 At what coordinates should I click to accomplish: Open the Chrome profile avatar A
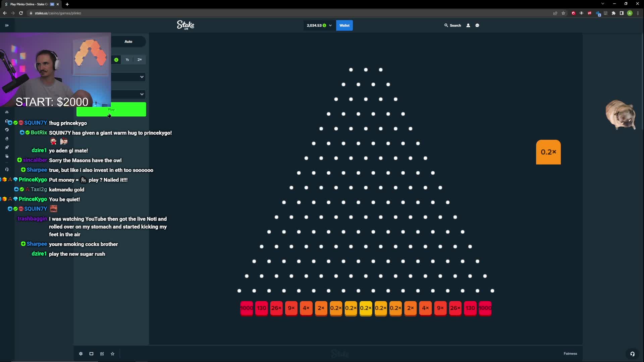pyautogui.click(x=630, y=13)
